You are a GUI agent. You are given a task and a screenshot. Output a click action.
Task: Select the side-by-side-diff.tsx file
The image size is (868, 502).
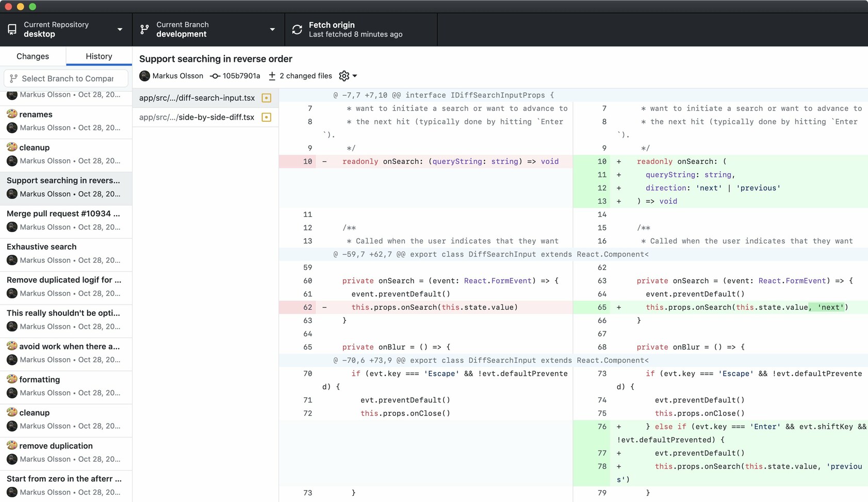click(x=197, y=118)
